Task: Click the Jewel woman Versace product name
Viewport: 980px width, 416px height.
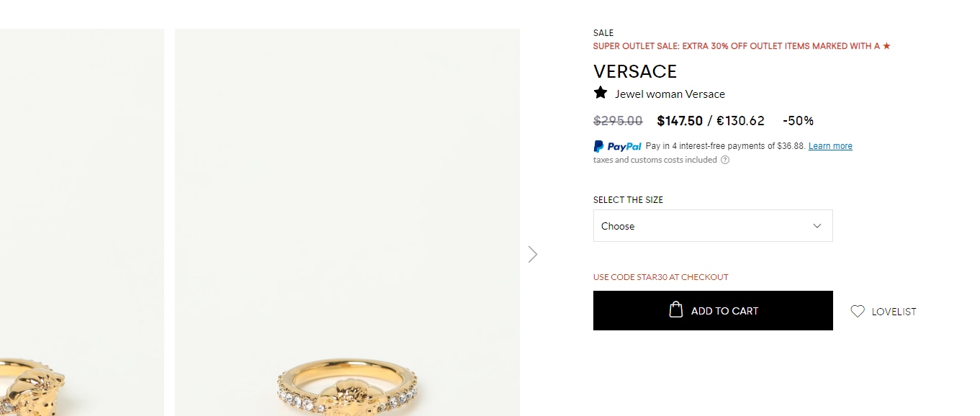Action: 670,94
